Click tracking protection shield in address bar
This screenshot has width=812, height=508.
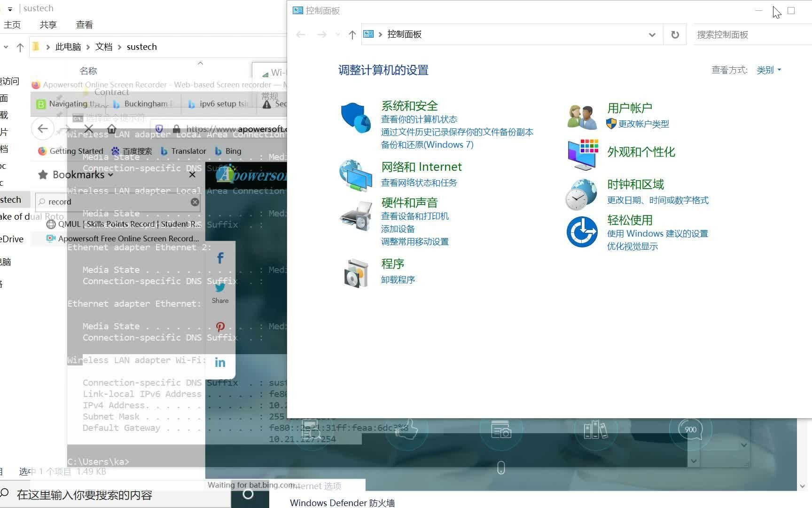(x=159, y=129)
